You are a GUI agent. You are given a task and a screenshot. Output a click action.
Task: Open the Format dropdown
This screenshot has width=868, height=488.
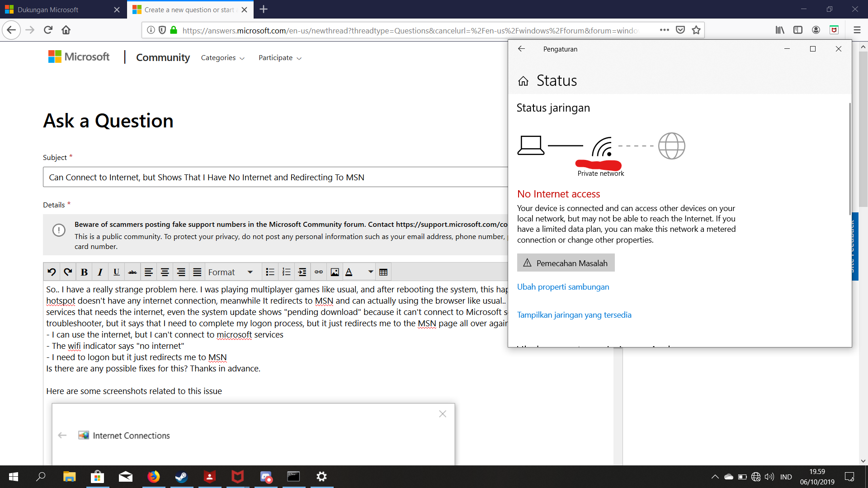click(x=231, y=272)
